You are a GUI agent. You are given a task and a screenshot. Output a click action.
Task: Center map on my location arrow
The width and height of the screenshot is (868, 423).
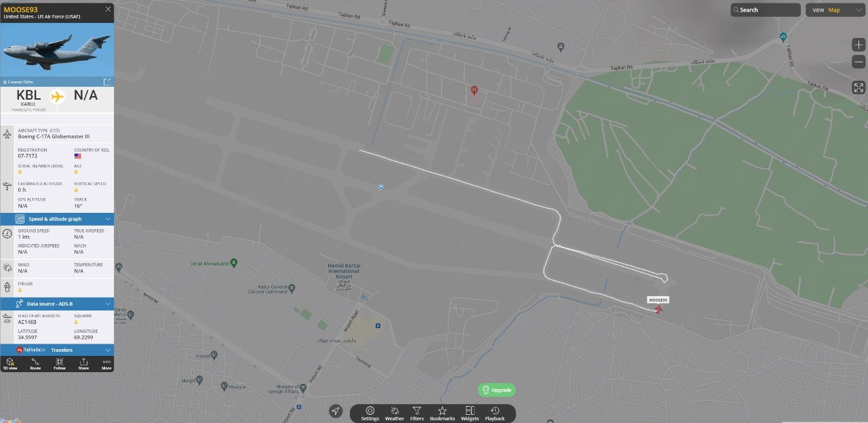(336, 411)
